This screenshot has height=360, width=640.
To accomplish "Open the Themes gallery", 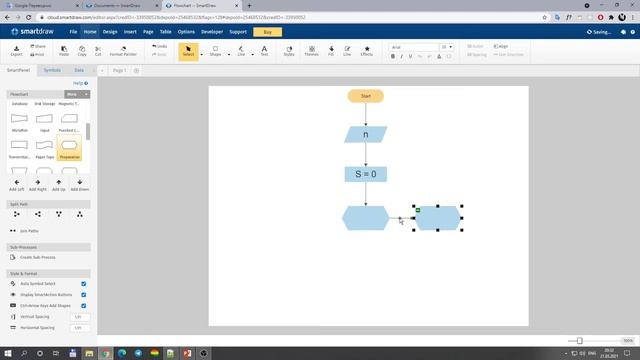I will click(311, 51).
